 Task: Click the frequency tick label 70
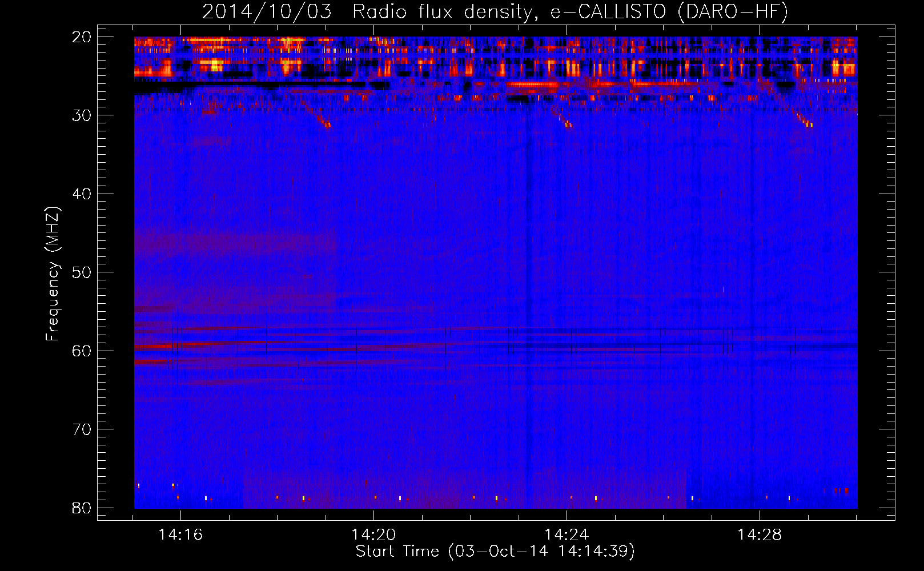point(82,429)
